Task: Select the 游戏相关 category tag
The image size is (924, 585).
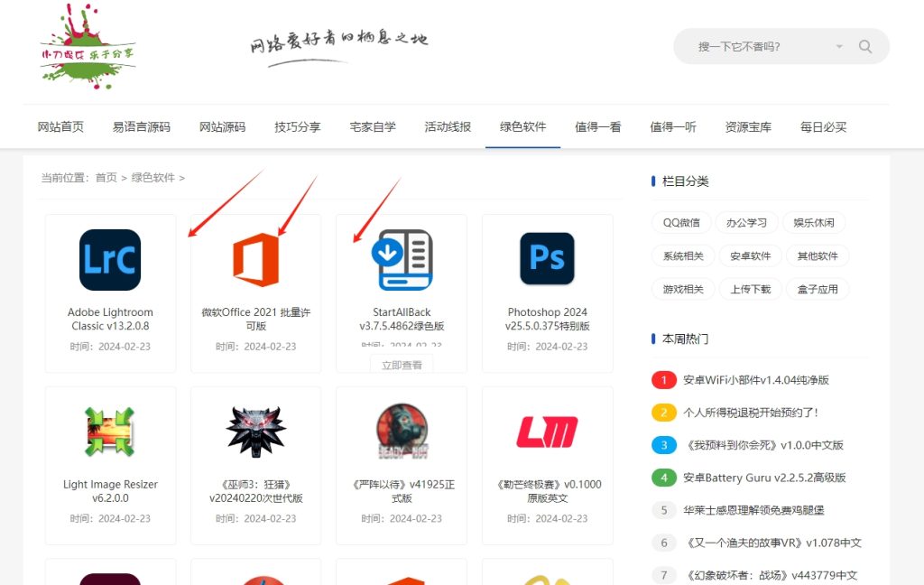Action: [x=683, y=289]
